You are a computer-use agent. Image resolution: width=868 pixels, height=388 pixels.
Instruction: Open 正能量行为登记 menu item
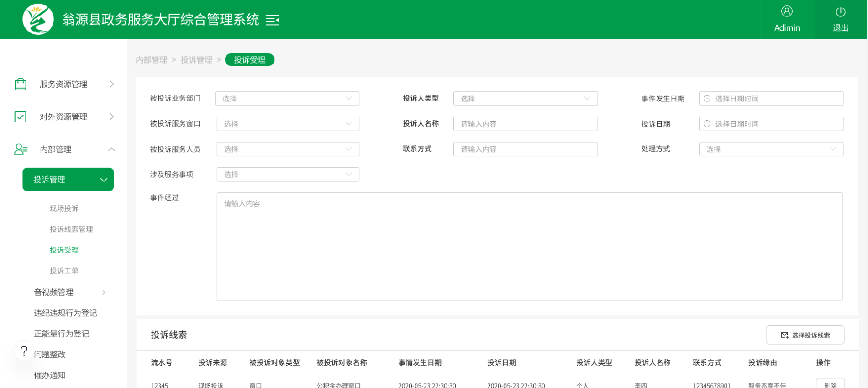(62, 334)
